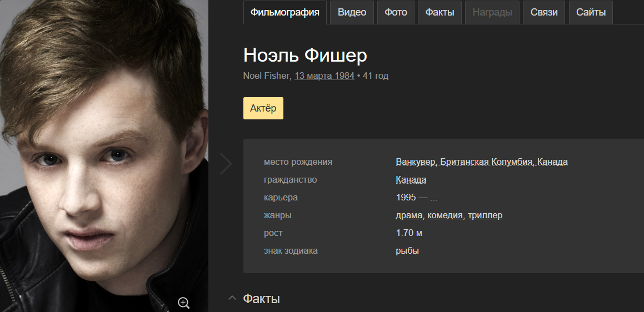The height and width of the screenshot is (312, 644).
Task: Collapse the Факты section chevron
Action: coord(232,298)
